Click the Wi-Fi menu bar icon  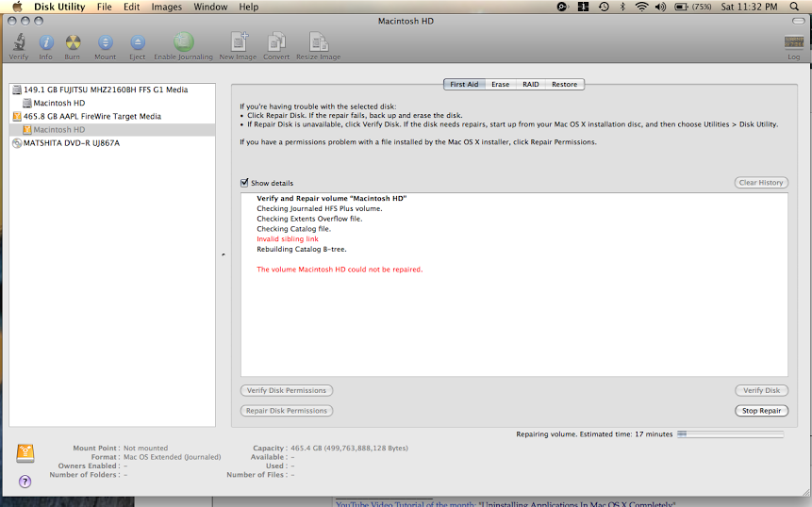tap(641, 7)
